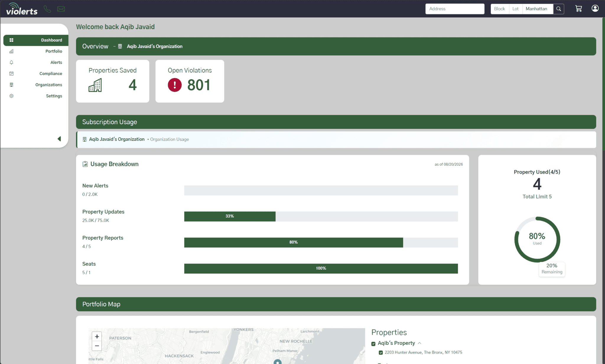Click the '25.0K / 75.0K' value

pyautogui.click(x=96, y=220)
